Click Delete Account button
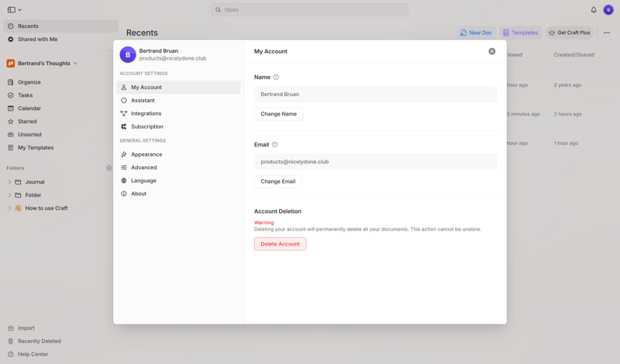The width and height of the screenshot is (620, 364). click(280, 244)
